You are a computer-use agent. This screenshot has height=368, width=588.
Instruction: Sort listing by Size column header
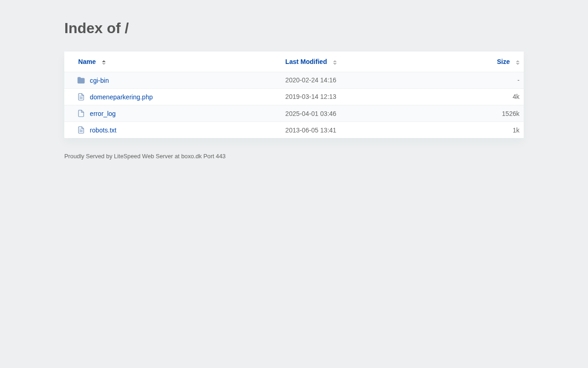tap(503, 62)
